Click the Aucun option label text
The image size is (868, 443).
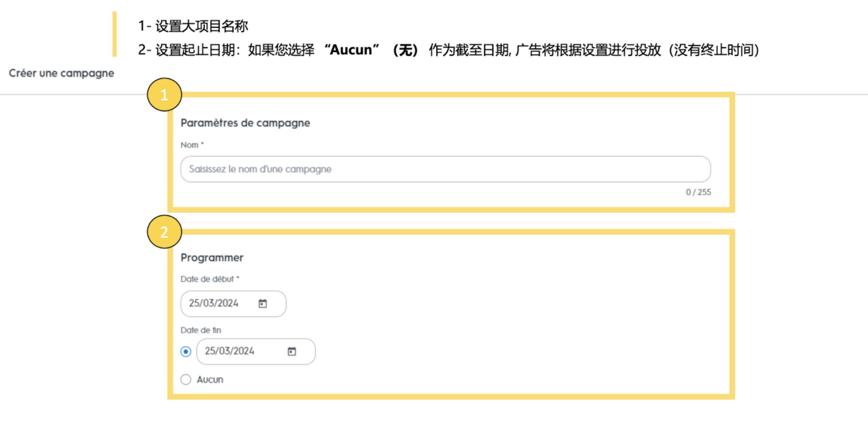(x=210, y=380)
